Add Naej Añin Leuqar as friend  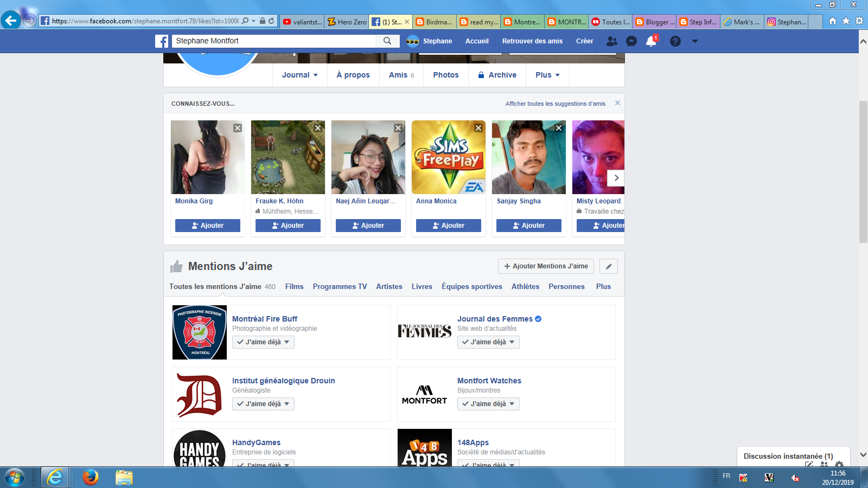[368, 226]
